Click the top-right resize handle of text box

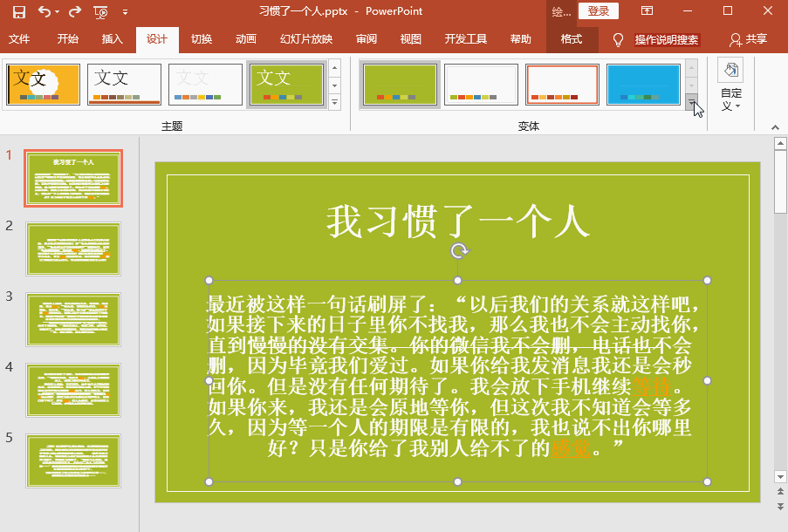tap(707, 280)
